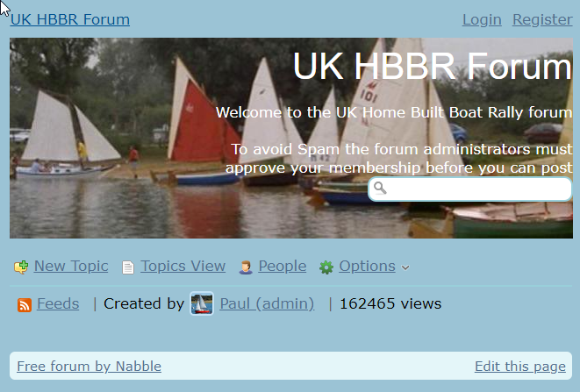Expand the Options dropdown arrow
The width and height of the screenshot is (580, 392).
click(x=405, y=267)
